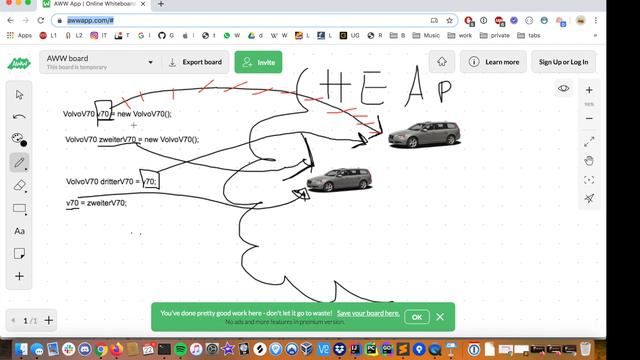
Task: Select the rectangle shape tool
Action: click(19, 208)
